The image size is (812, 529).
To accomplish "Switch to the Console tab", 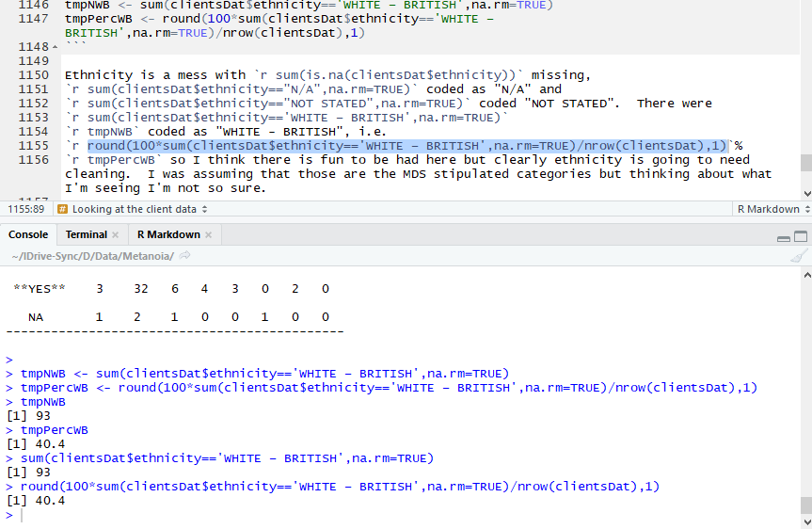I will (28, 234).
